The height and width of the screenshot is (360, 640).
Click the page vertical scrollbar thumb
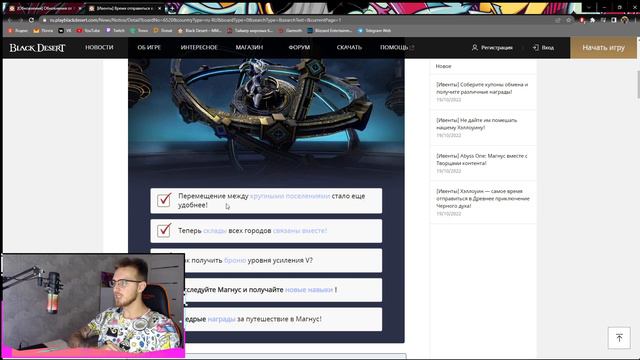tap(638, 84)
